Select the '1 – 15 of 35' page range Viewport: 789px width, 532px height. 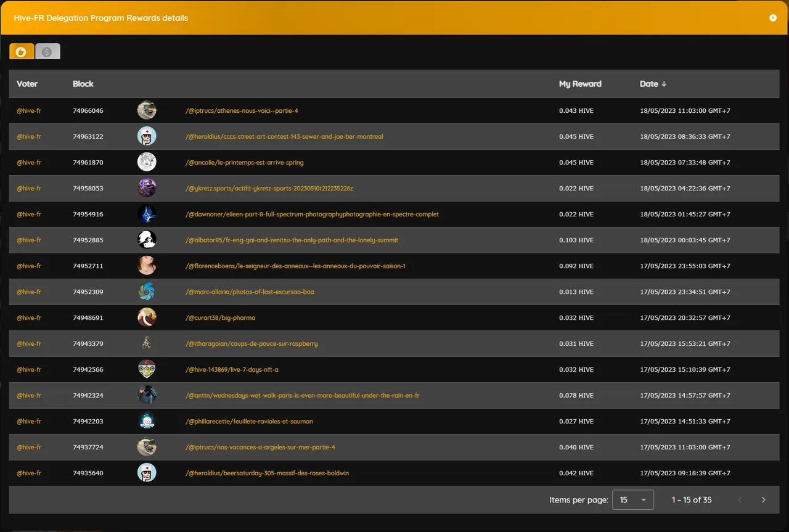tap(692, 500)
